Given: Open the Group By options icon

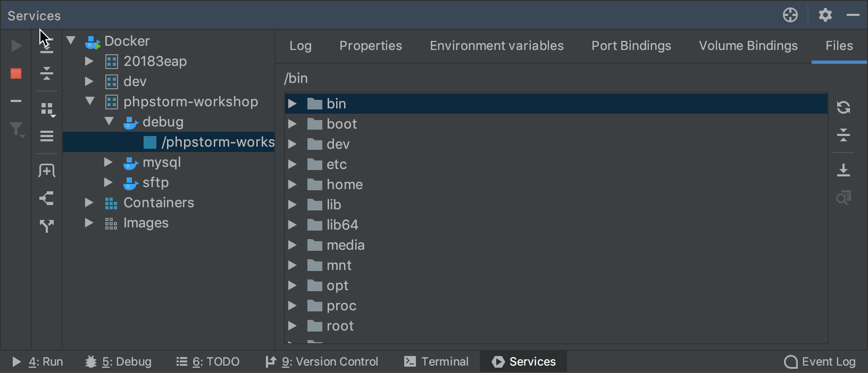Looking at the screenshot, I should tap(48, 109).
